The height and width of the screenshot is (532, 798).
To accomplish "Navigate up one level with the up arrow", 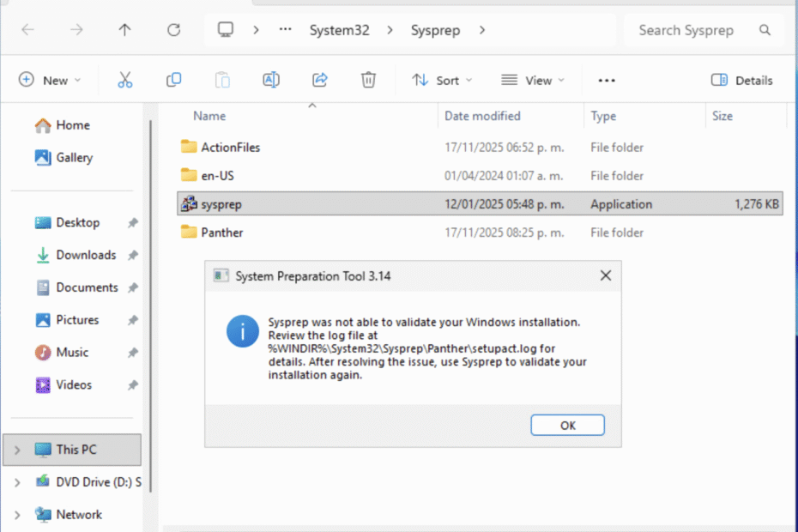I will pyautogui.click(x=124, y=29).
